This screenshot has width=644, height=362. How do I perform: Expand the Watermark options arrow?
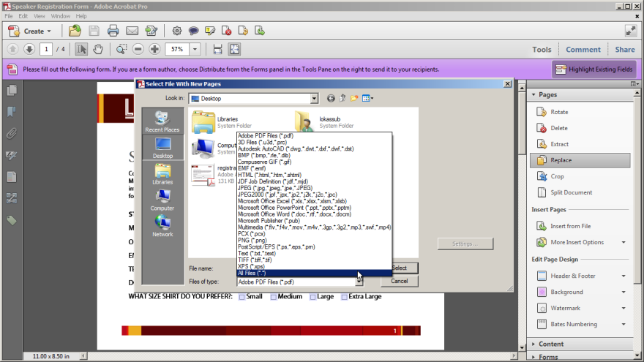click(624, 308)
